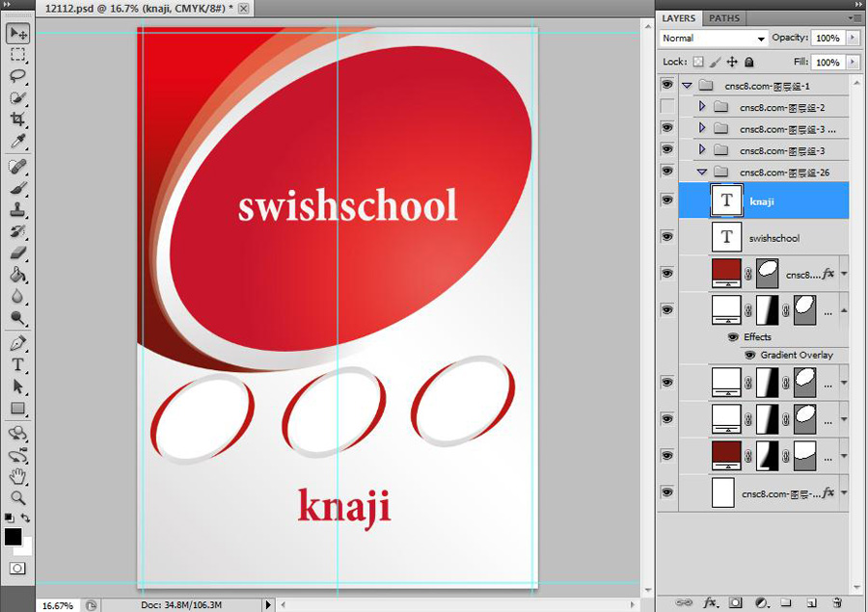Open the Normal blend mode dropdown
This screenshot has height=612, width=868.
coord(714,39)
